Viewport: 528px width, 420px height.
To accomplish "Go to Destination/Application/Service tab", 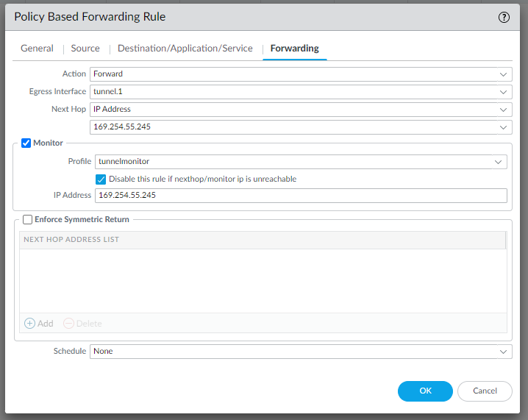I will pyautogui.click(x=185, y=49).
